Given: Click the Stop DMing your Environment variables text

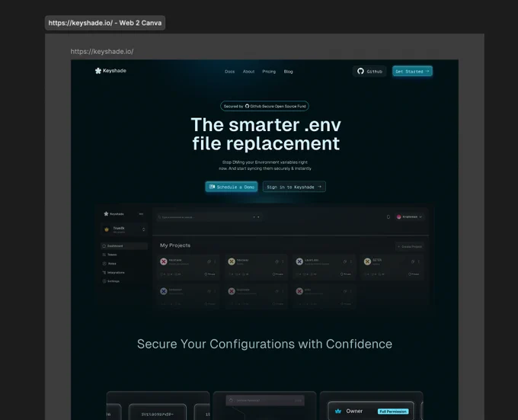Looking at the screenshot, I should point(265,165).
